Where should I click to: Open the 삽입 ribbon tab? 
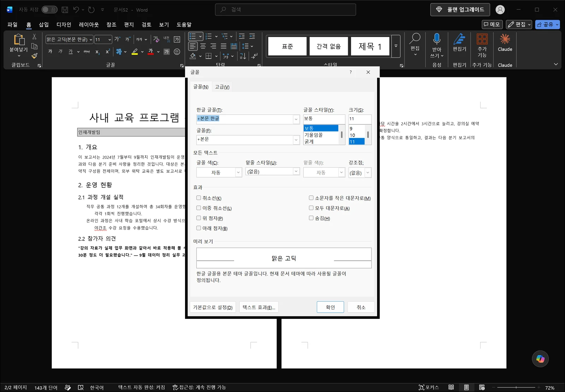point(44,25)
